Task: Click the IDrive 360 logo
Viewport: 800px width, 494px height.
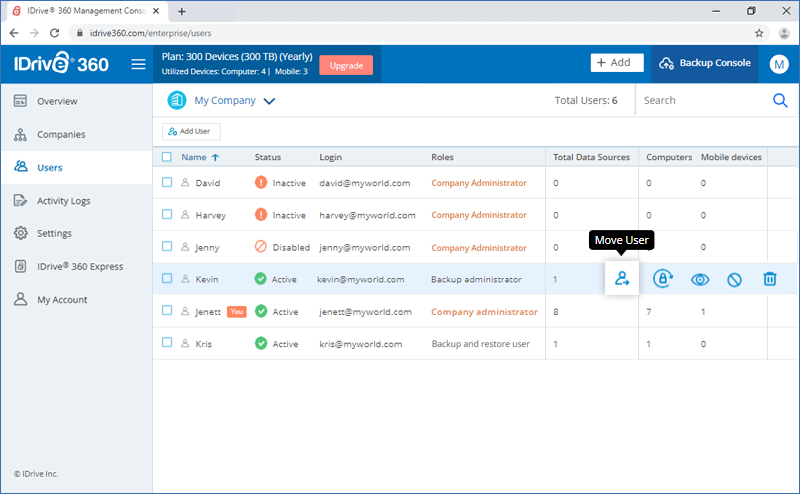Action: 61,63
